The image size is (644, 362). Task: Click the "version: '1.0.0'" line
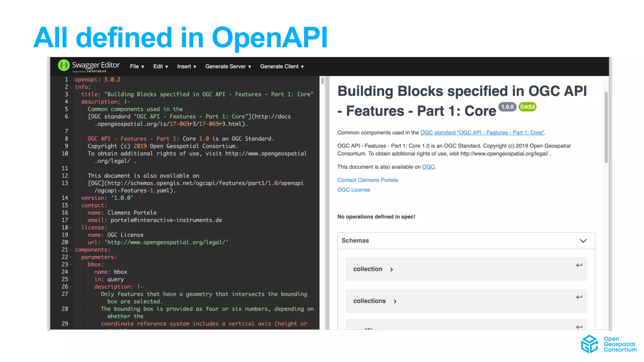pos(107,198)
